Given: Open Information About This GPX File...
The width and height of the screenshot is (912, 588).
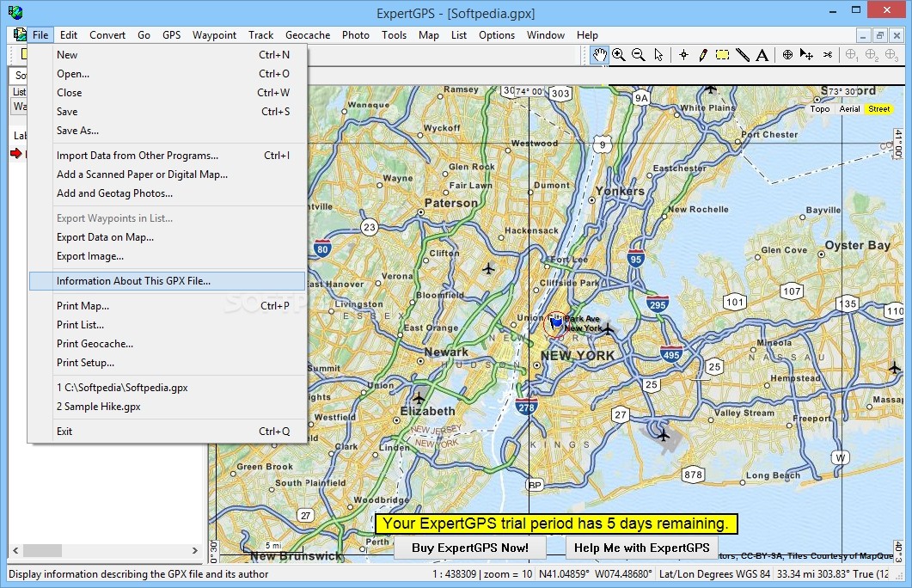Looking at the screenshot, I should (x=168, y=281).
